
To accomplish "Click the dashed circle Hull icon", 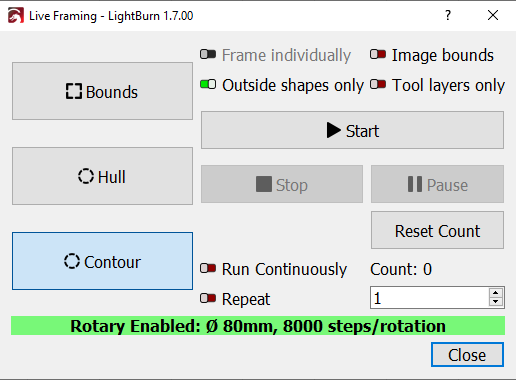I will (x=86, y=176).
